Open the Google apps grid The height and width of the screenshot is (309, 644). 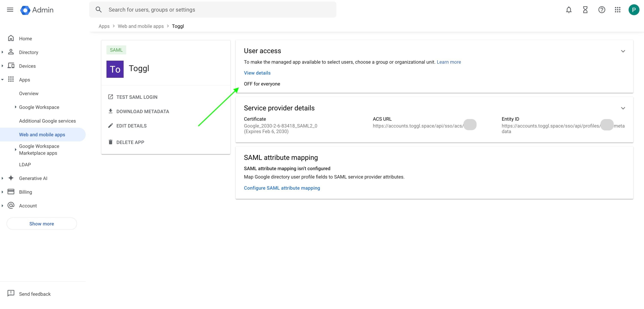coord(618,10)
